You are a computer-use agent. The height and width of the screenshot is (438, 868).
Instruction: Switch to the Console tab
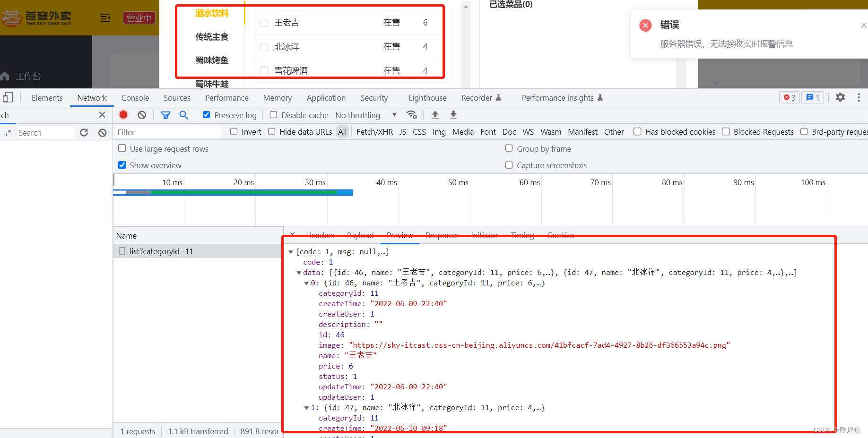(135, 98)
